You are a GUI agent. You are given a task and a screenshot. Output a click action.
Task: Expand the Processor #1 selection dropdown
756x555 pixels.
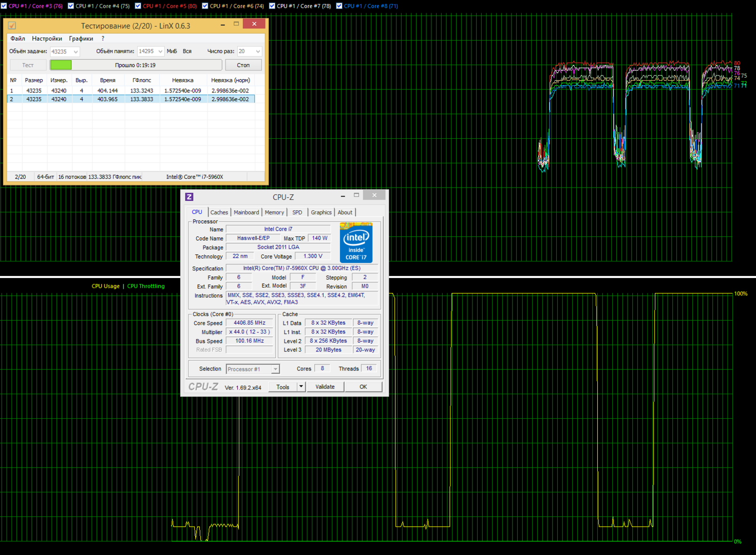point(275,369)
